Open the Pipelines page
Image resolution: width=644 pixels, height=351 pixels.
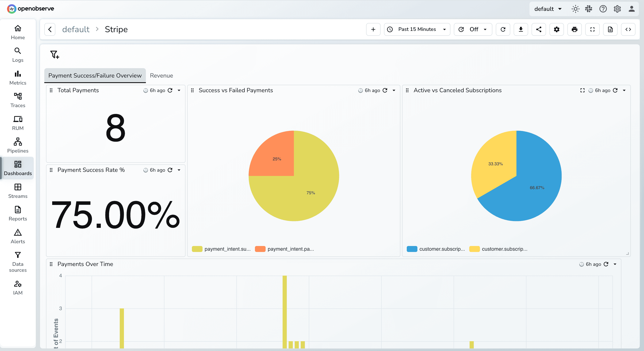[x=17, y=145]
